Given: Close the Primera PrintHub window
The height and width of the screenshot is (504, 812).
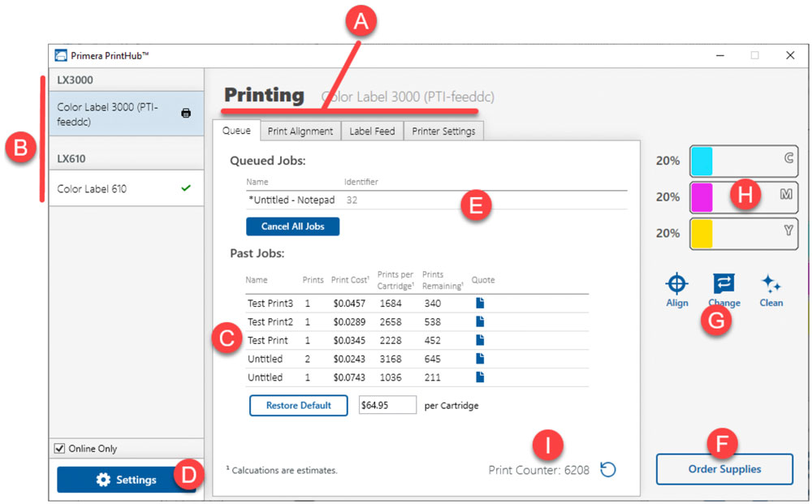Looking at the screenshot, I should (x=790, y=55).
